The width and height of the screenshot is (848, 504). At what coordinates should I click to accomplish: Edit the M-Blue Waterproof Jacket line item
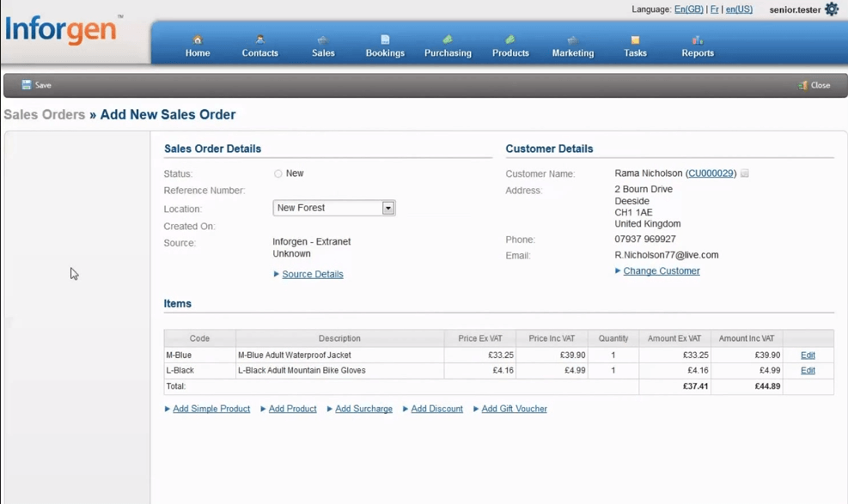(806, 354)
